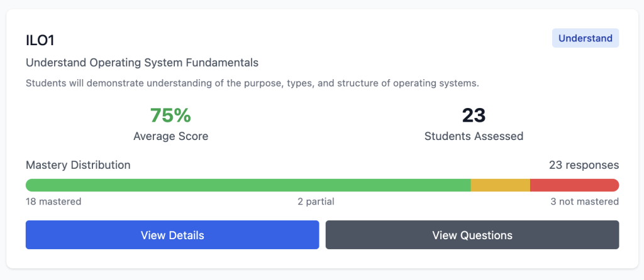The width and height of the screenshot is (644, 280).
Task: Click the Mastery Distribution label
Action: (78, 165)
